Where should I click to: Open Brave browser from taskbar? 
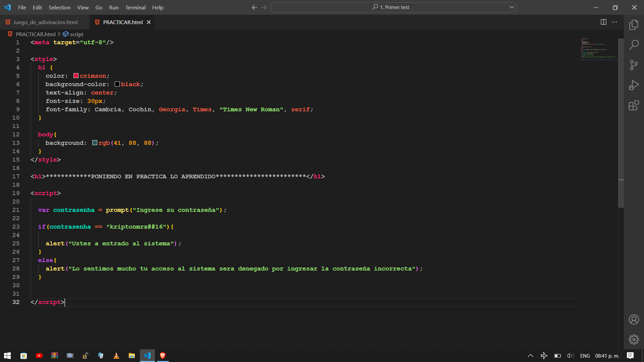pyautogui.click(x=163, y=356)
